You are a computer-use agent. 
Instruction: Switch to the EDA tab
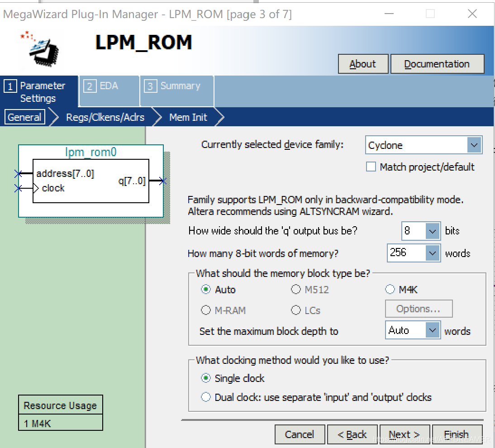tap(109, 91)
